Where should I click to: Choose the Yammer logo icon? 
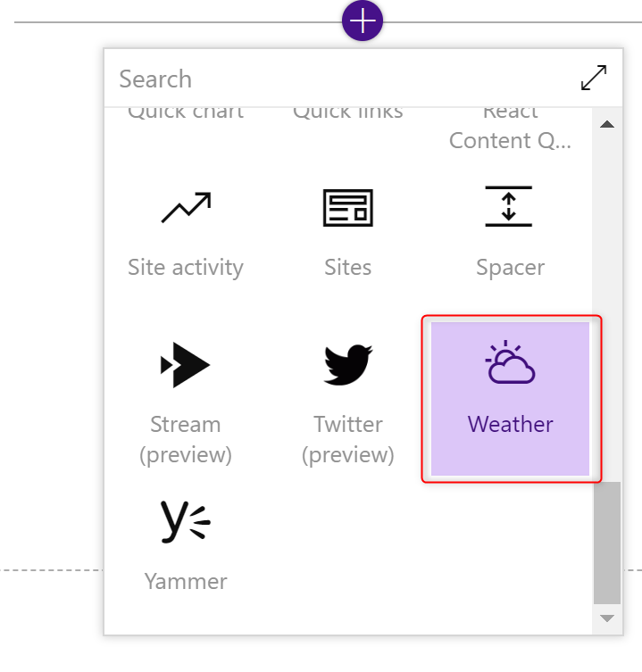tap(185, 521)
